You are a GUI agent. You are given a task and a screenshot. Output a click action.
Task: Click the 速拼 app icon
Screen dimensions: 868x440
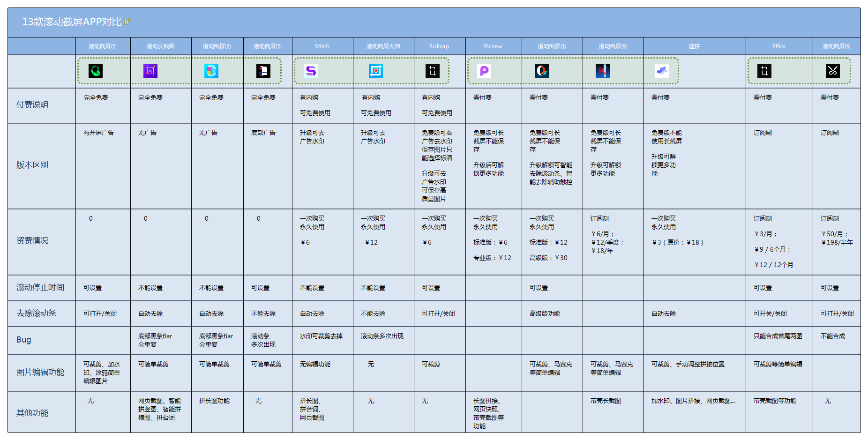point(662,71)
